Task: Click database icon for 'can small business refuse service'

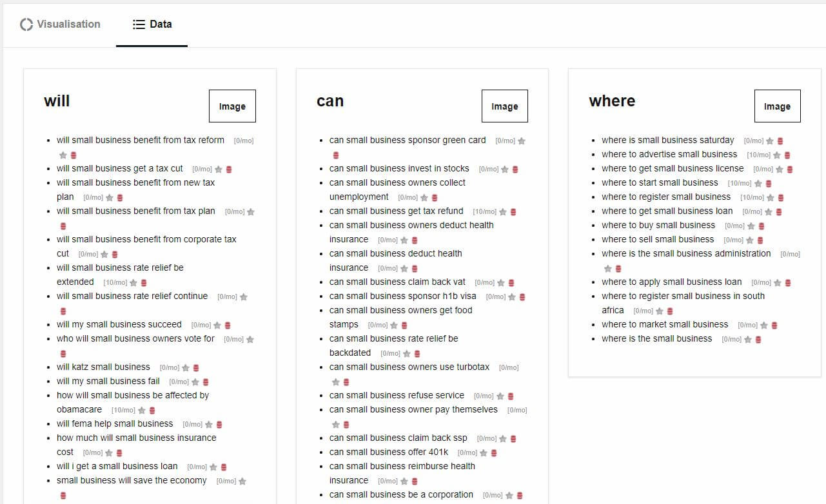Action: click(511, 396)
